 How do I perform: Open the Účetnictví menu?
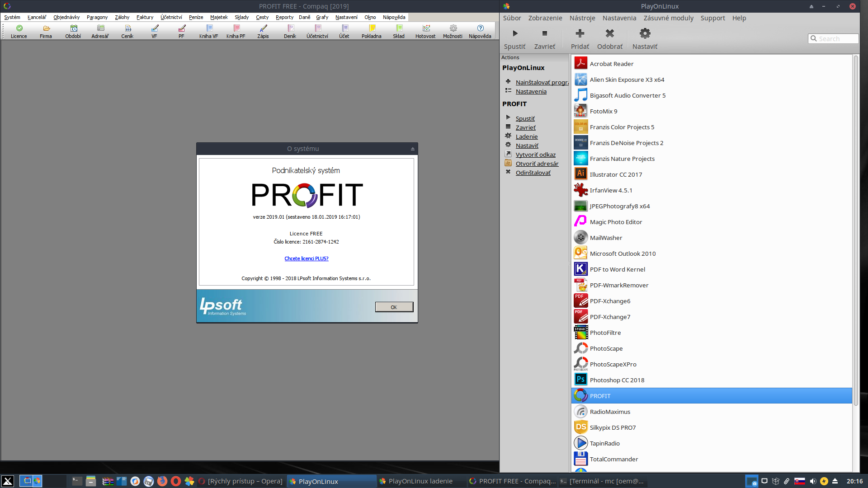point(171,17)
